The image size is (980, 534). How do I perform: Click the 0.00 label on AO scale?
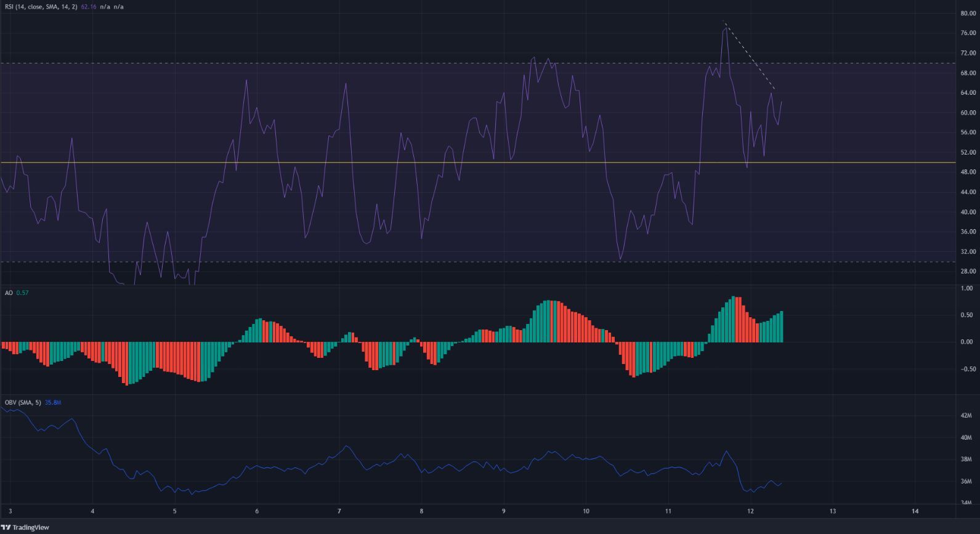click(968, 342)
